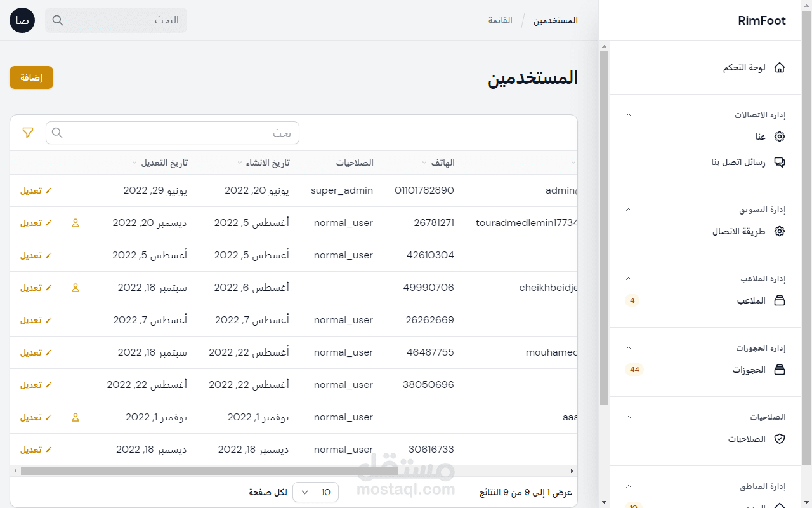The height and width of the screenshot is (508, 812).
Task: Collapse the إدارة التسويق sidebar group
Action: click(629, 210)
